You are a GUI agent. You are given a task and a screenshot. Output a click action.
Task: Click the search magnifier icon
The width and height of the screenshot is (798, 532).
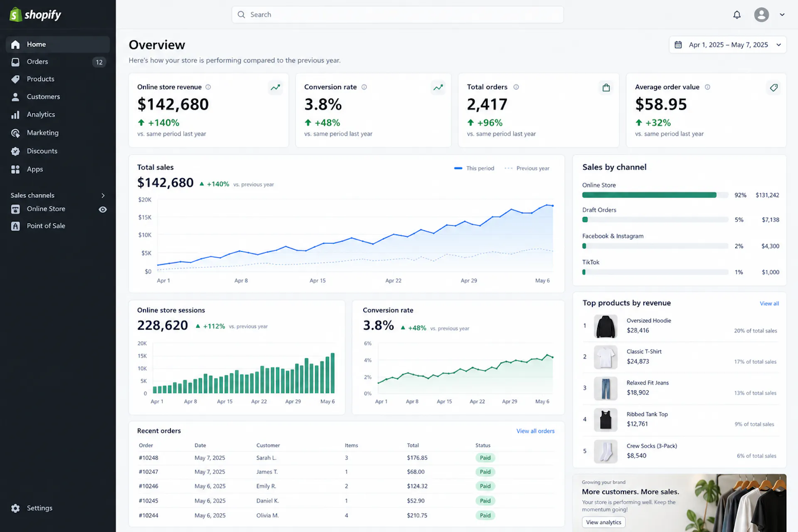tap(241, 15)
